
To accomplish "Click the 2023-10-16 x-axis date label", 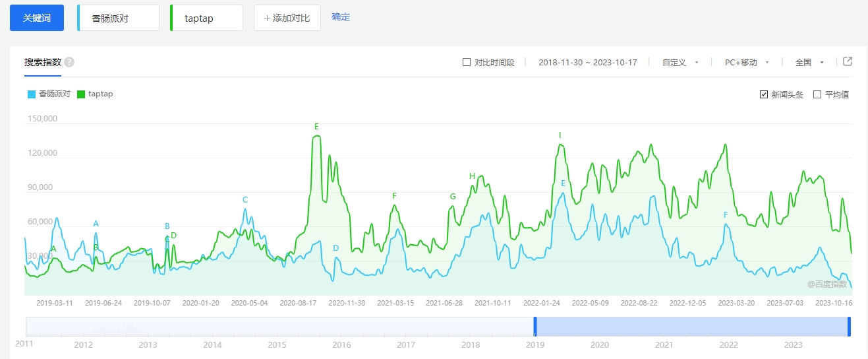I will point(834,303).
